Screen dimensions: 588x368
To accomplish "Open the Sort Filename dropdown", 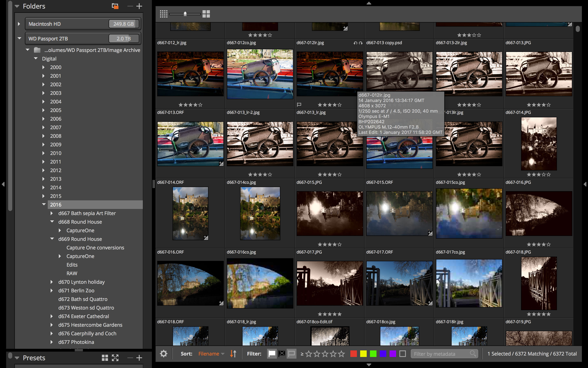I will 211,354.
